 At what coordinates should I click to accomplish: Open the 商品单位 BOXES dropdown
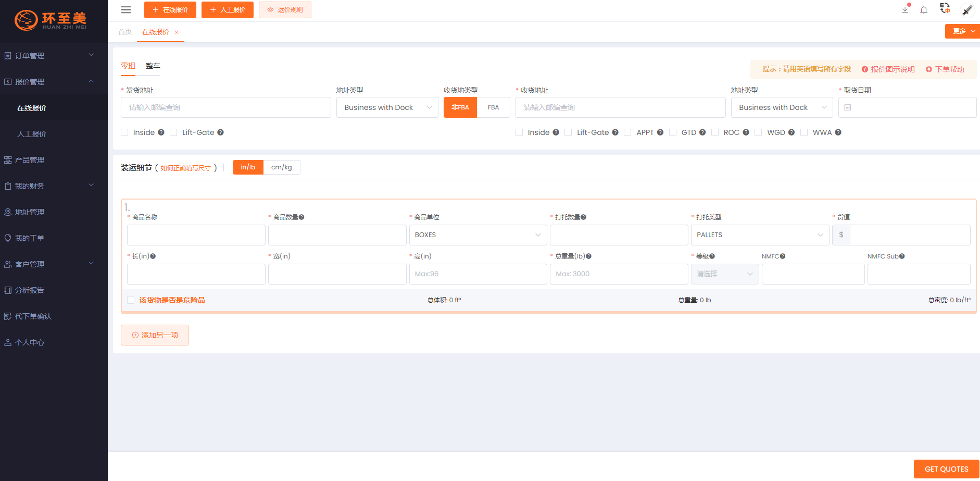tap(478, 235)
